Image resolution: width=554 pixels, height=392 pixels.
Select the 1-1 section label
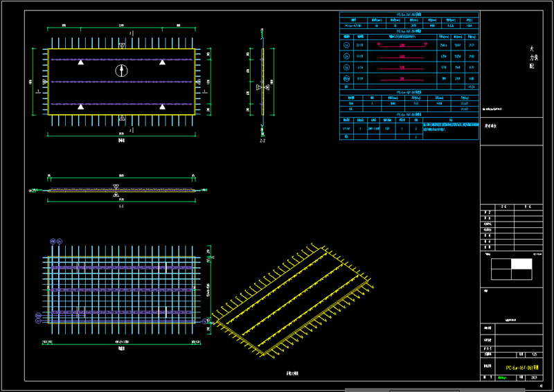(121, 206)
